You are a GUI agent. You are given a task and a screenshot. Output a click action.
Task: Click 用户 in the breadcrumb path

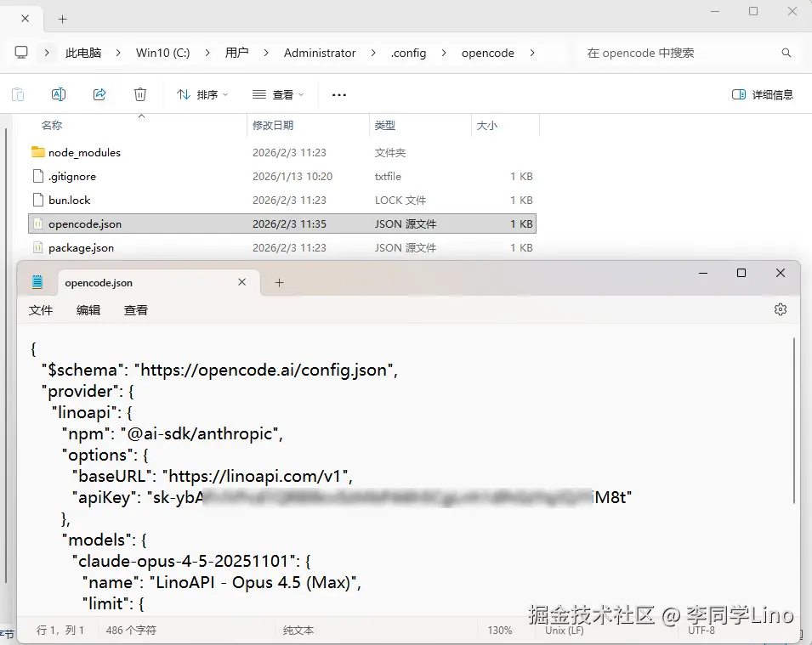tap(236, 53)
